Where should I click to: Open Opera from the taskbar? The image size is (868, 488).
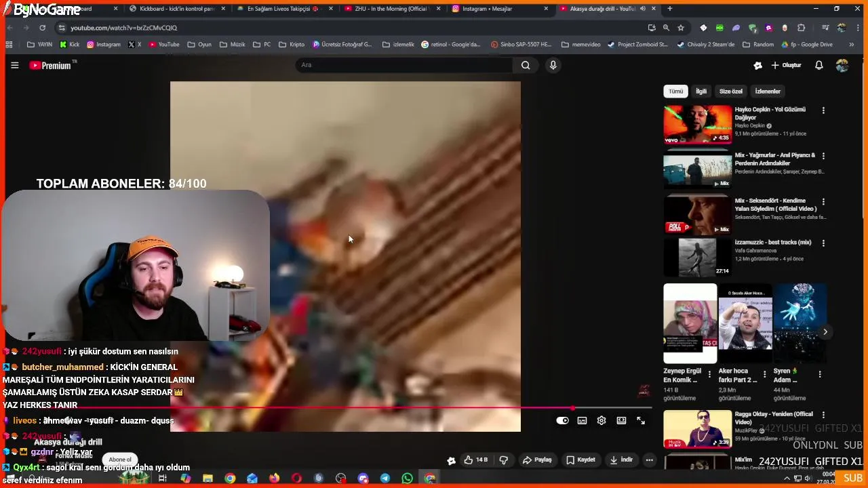[296, 479]
